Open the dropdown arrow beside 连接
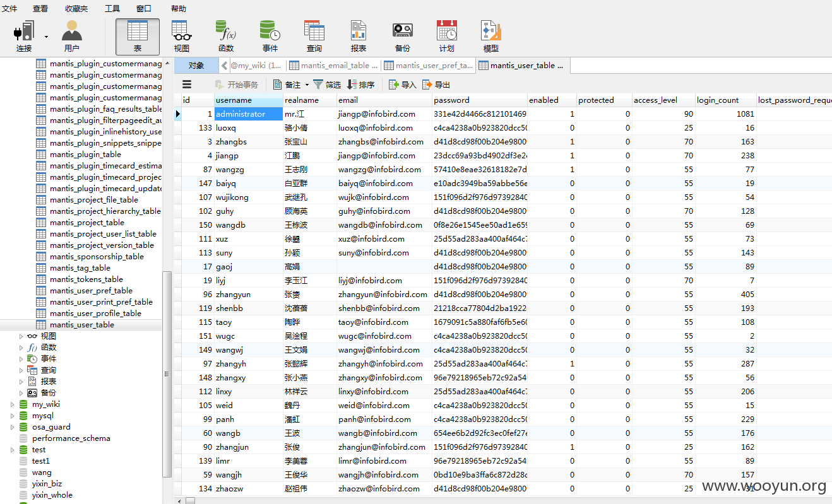 tap(46, 37)
